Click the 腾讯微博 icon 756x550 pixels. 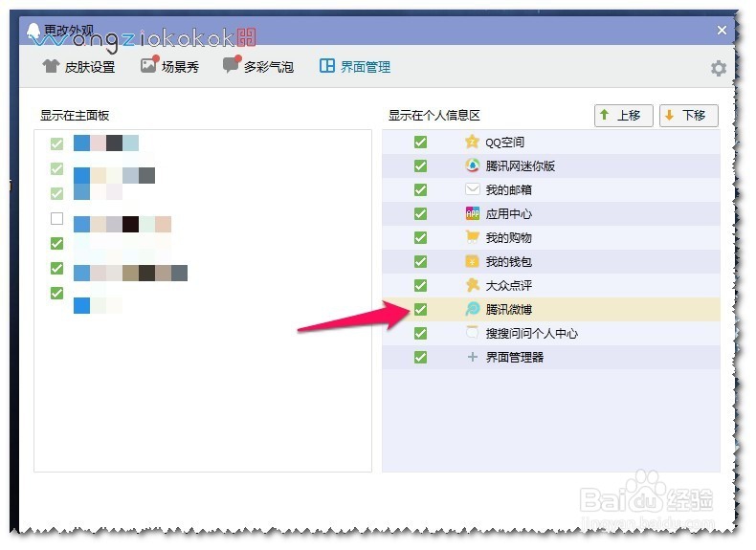[472, 309]
